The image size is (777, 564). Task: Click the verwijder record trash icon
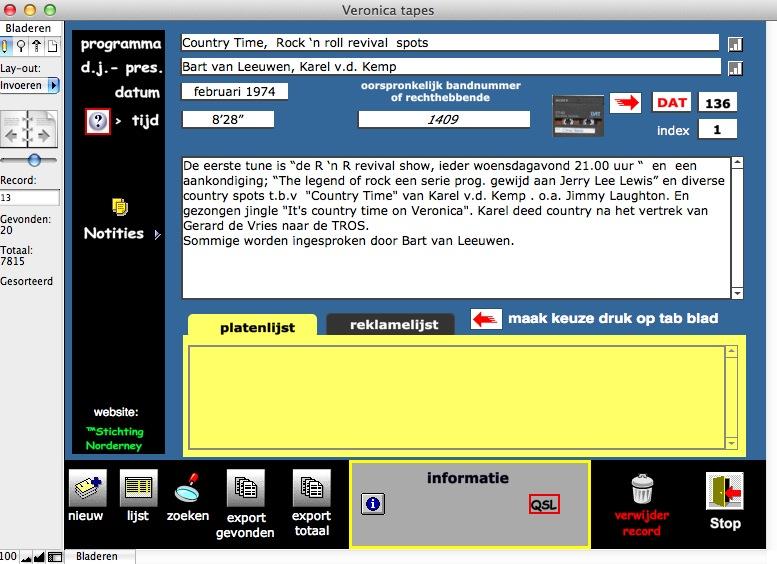[x=642, y=489]
